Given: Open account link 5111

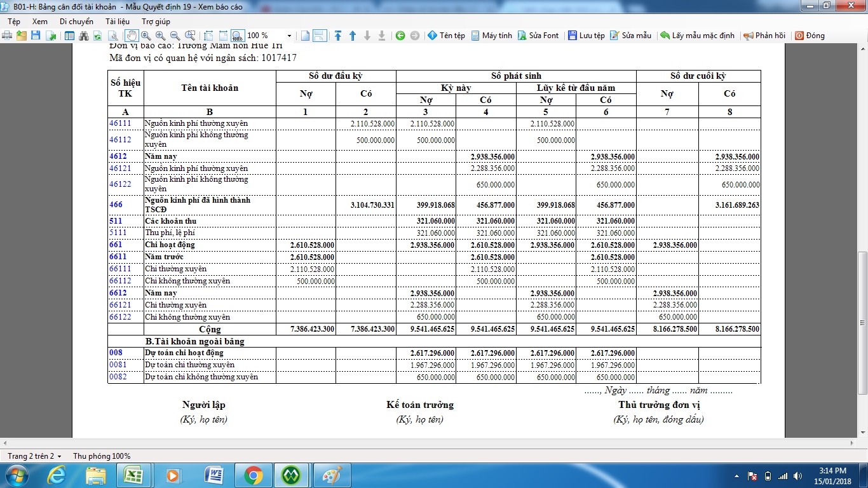Looking at the screenshot, I should [118, 233].
